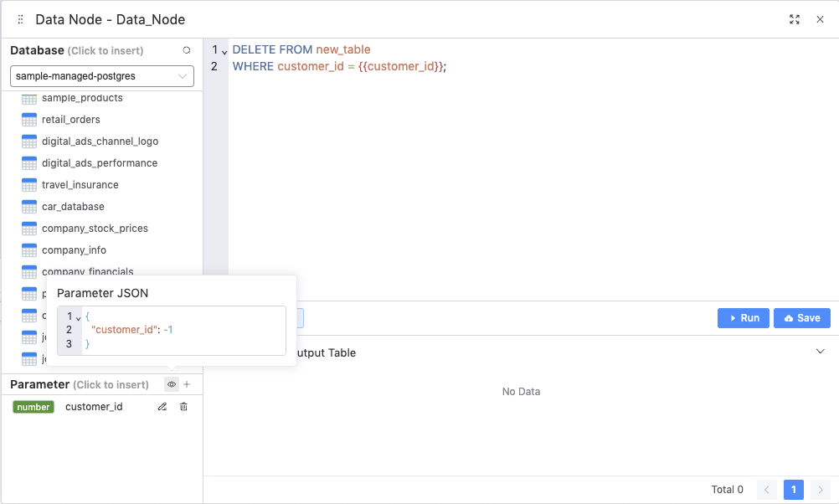Viewport: 839px width, 504px height.
Task: Click the retail_orders table icon
Action: coord(29,120)
